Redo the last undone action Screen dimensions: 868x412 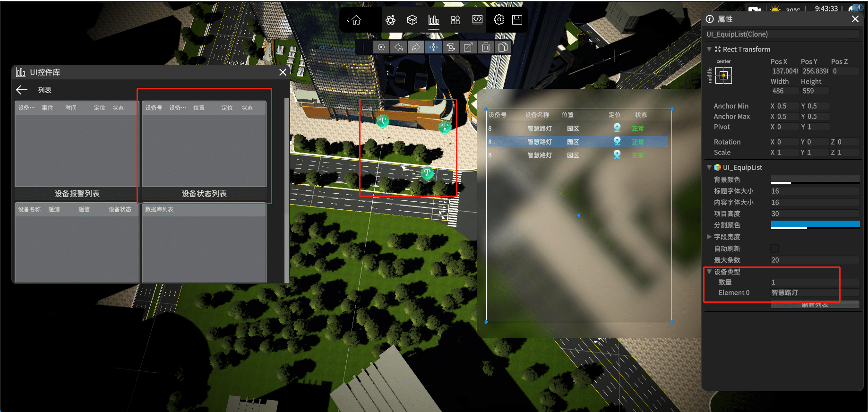click(416, 47)
